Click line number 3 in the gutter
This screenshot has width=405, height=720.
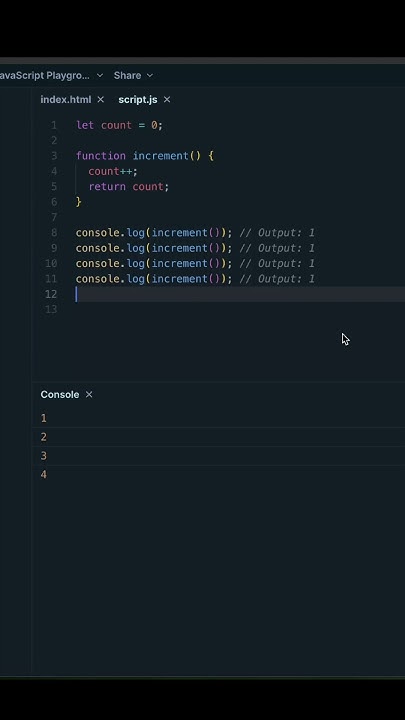point(54,156)
